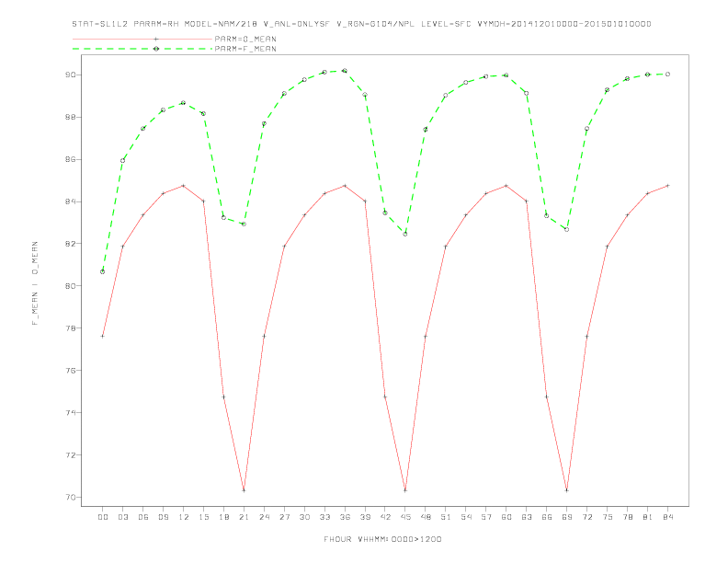
Task: Click x-axis tick label 51
Action: [446, 517]
